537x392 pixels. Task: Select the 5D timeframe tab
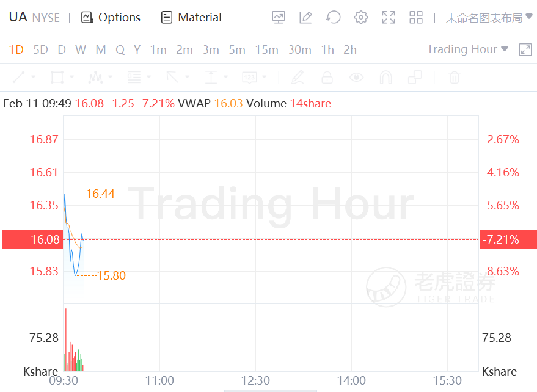point(40,50)
